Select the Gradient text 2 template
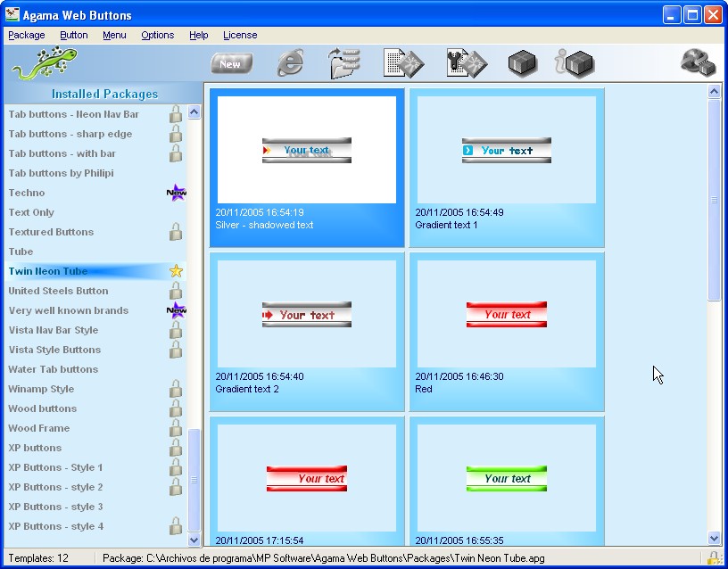The image size is (728, 569). pos(307,332)
